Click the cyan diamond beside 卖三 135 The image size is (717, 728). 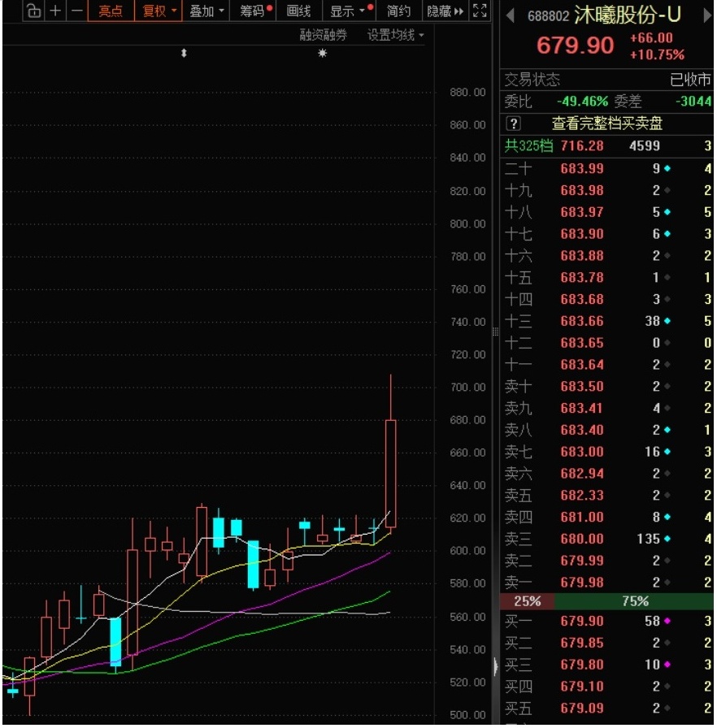(667, 539)
